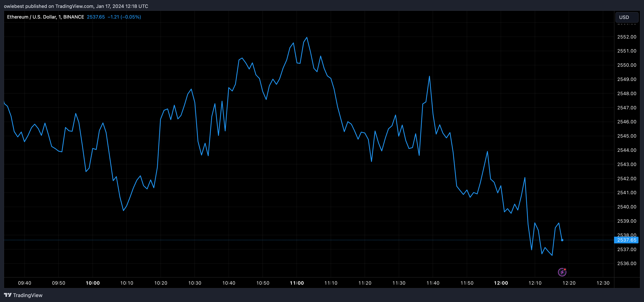Click the 2545.00 price axis label

tap(627, 136)
